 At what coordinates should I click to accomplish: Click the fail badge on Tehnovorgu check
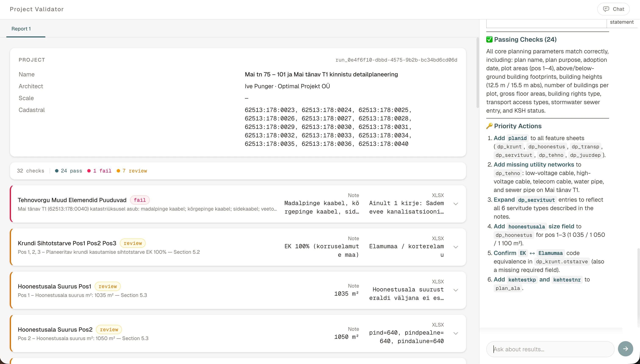140,200
